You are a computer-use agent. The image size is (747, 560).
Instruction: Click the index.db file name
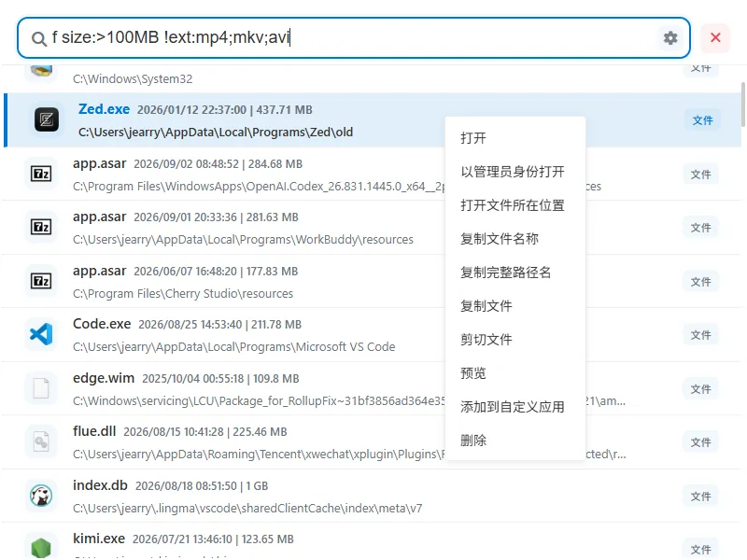click(100, 485)
